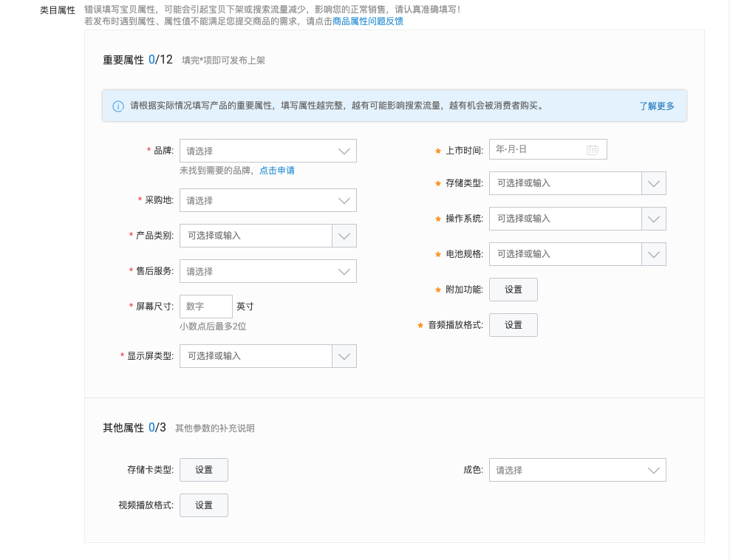The image size is (730, 560).
Task: Click the dropdown arrow beside 存储类型
Action: (x=654, y=182)
